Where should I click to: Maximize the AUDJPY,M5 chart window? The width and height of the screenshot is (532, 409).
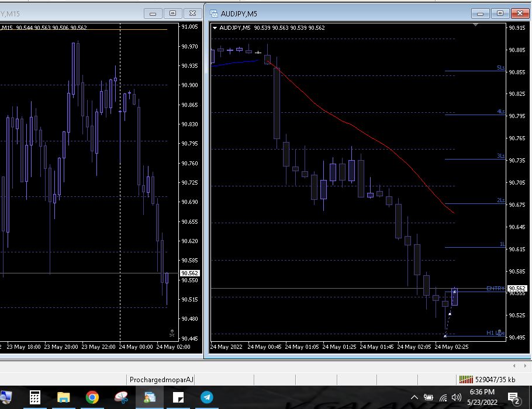tap(500, 13)
